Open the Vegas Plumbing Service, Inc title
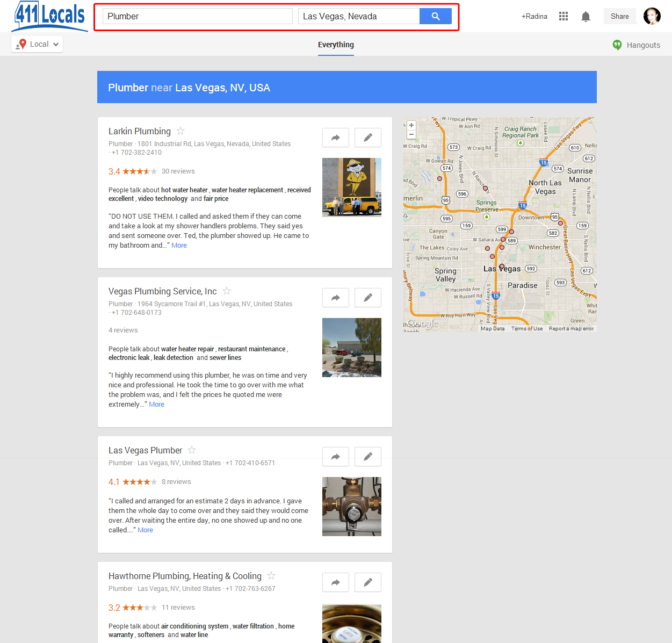Screen dimensions: 672x643 (163, 291)
